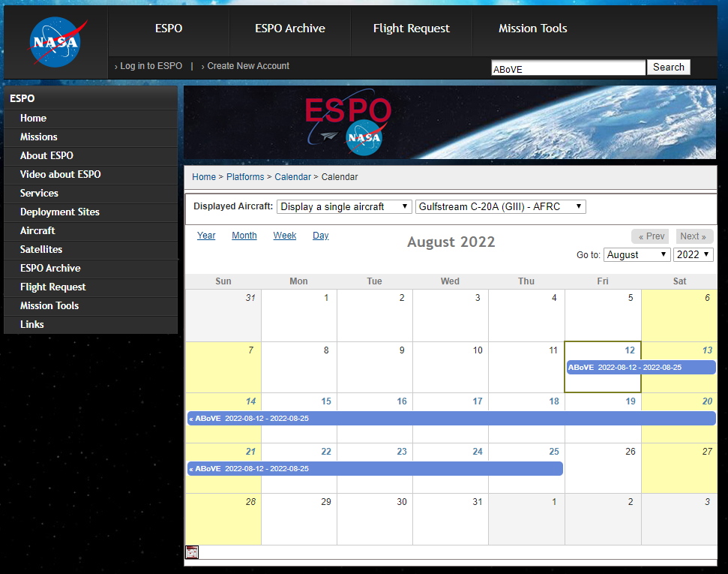The height and width of the screenshot is (574, 728).
Task: Switch to Year calendar view
Action: click(x=206, y=236)
